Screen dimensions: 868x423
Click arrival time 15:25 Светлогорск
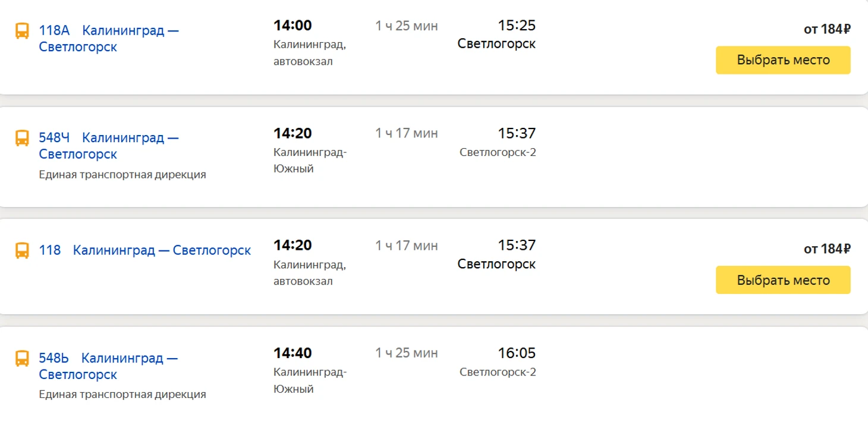(x=516, y=26)
